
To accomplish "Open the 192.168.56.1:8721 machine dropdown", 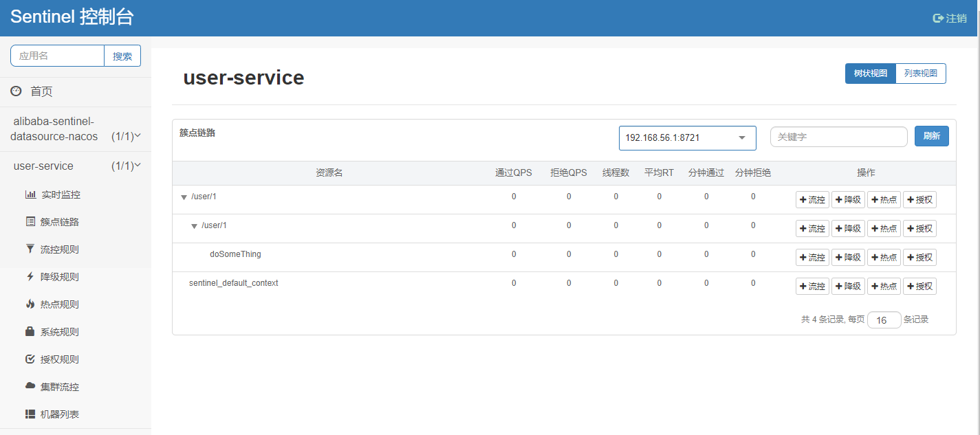I will click(687, 137).
